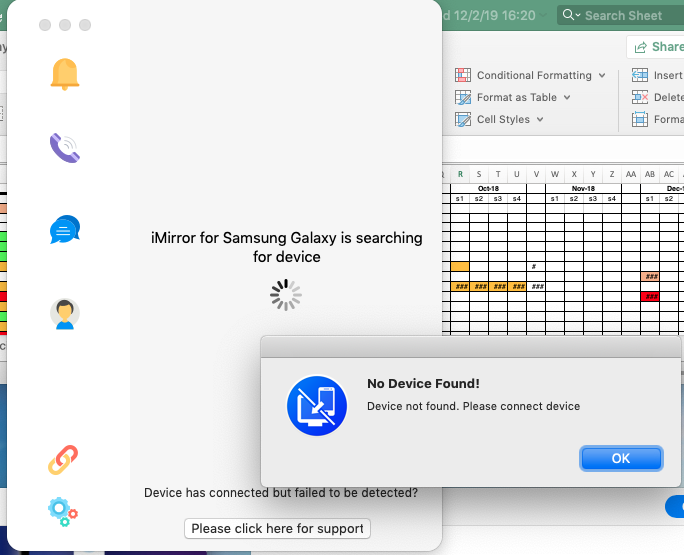Open the chain link connection section
The width and height of the screenshot is (684, 555).
(63, 459)
